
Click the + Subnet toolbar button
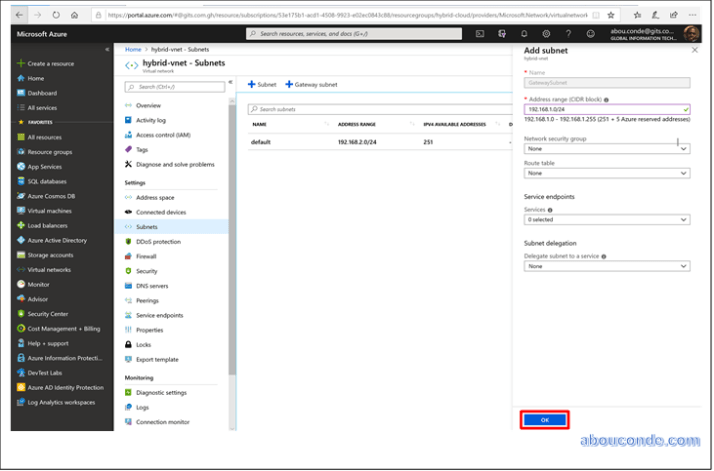pos(262,85)
